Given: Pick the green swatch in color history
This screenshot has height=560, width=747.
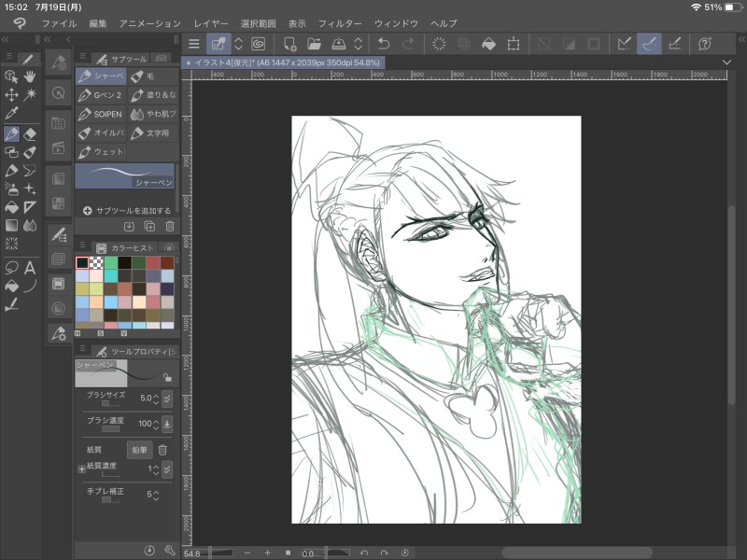Looking at the screenshot, I should [111, 263].
